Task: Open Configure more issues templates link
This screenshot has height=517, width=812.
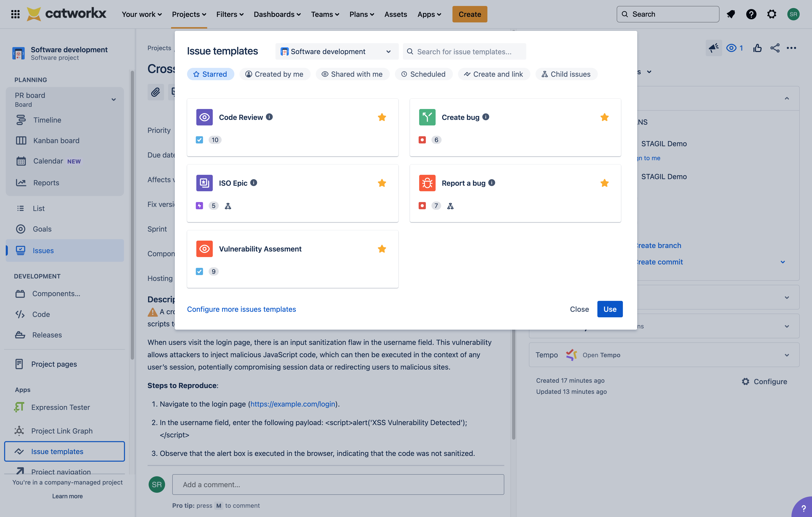Action: (x=242, y=309)
